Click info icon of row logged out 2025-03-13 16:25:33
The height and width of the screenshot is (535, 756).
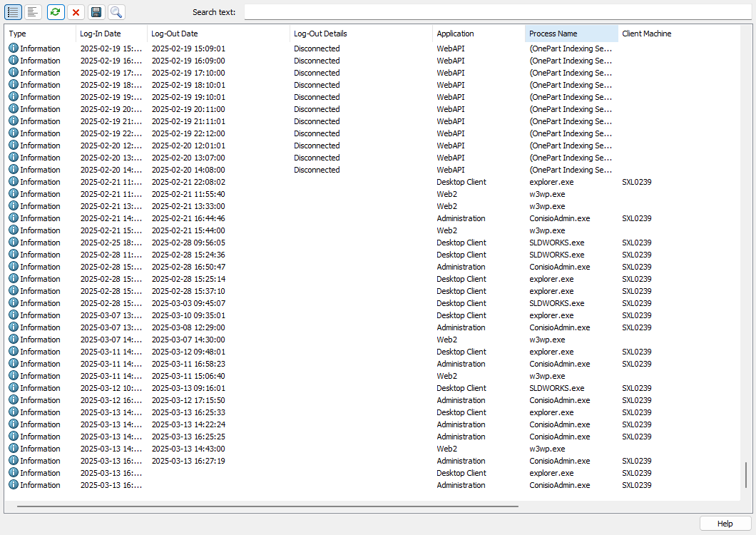coord(14,412)
